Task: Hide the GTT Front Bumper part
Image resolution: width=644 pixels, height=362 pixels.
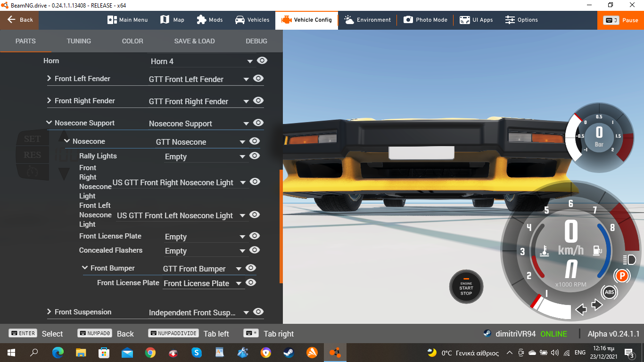Action: 251,268
